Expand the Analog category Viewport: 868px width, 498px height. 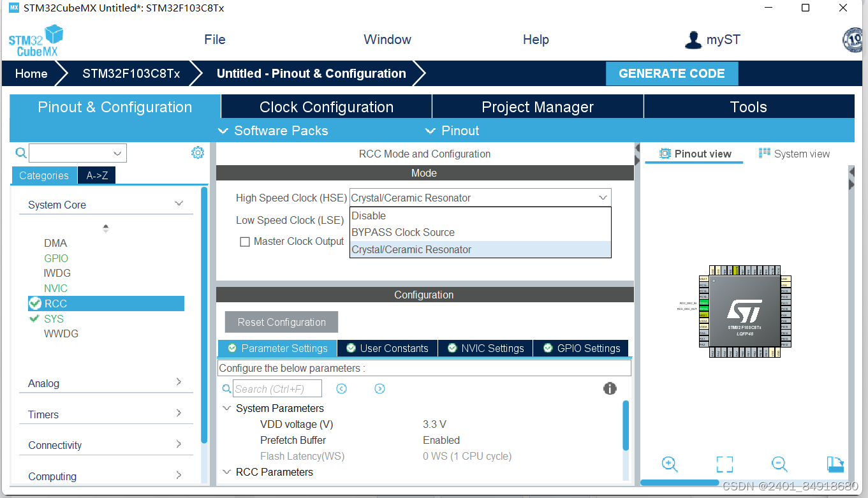[x=179, y=382]
